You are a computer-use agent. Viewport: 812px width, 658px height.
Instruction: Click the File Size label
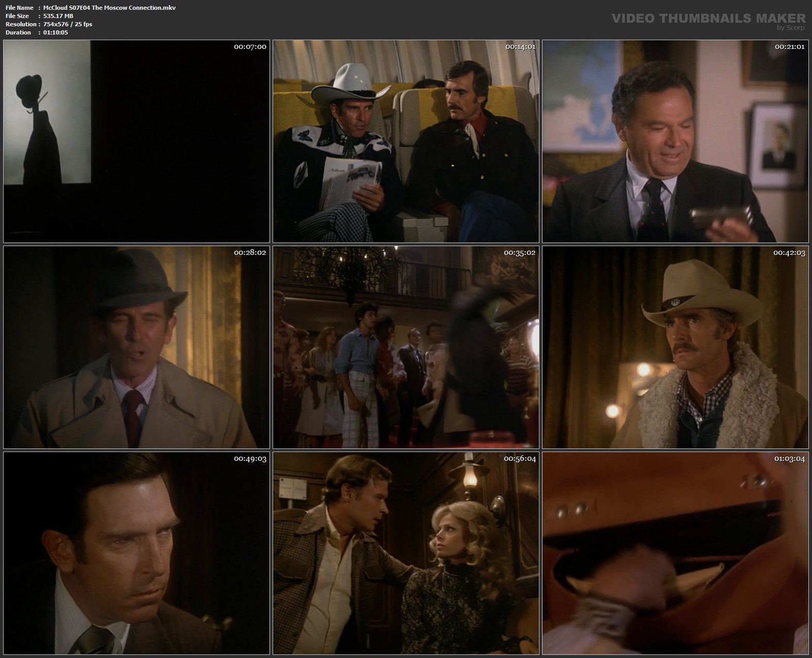pyautogui.click(x=17, y=16)
